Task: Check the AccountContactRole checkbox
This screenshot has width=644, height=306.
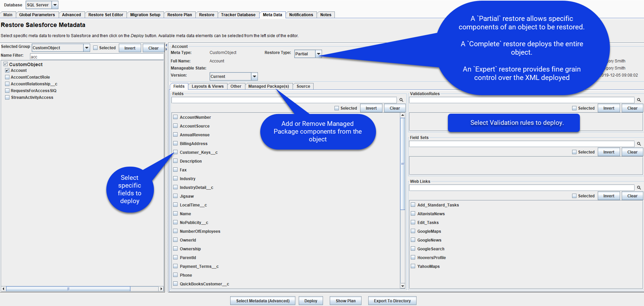Action: pos(7,77)
